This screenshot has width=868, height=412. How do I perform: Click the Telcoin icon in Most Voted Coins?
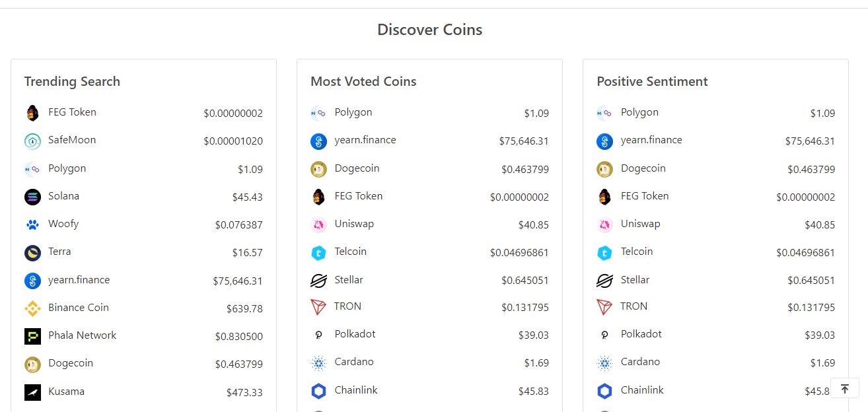(318, 252)
